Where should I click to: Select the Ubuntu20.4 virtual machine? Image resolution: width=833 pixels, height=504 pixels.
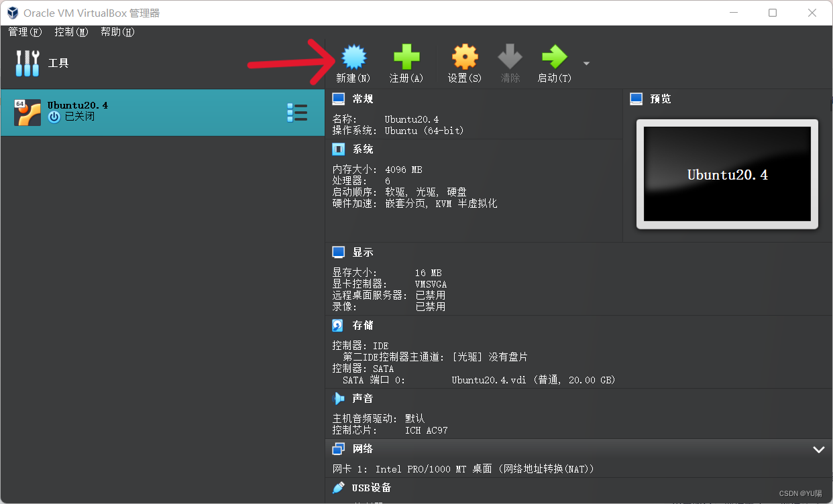[162, 113]
